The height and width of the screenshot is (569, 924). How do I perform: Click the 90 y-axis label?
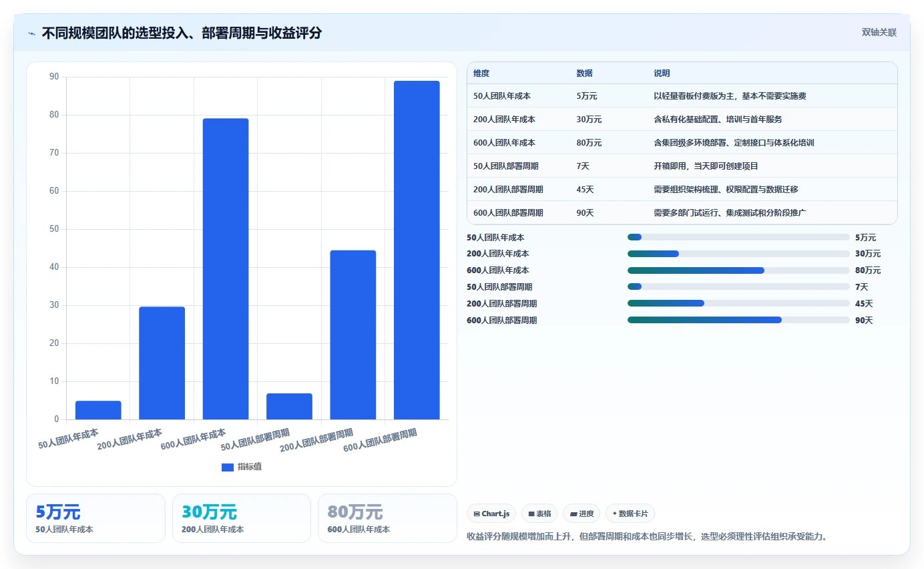tap(54, 77)
